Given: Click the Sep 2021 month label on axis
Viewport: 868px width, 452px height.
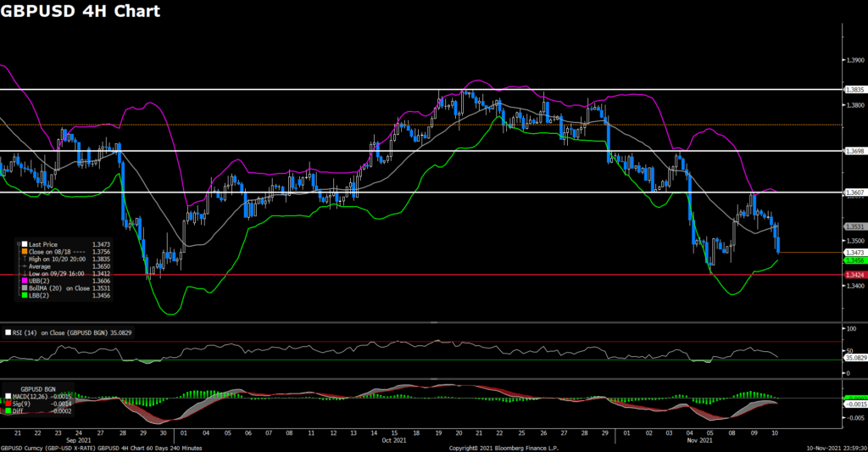Looking at the screenshot, I should (x=78, y=440).
